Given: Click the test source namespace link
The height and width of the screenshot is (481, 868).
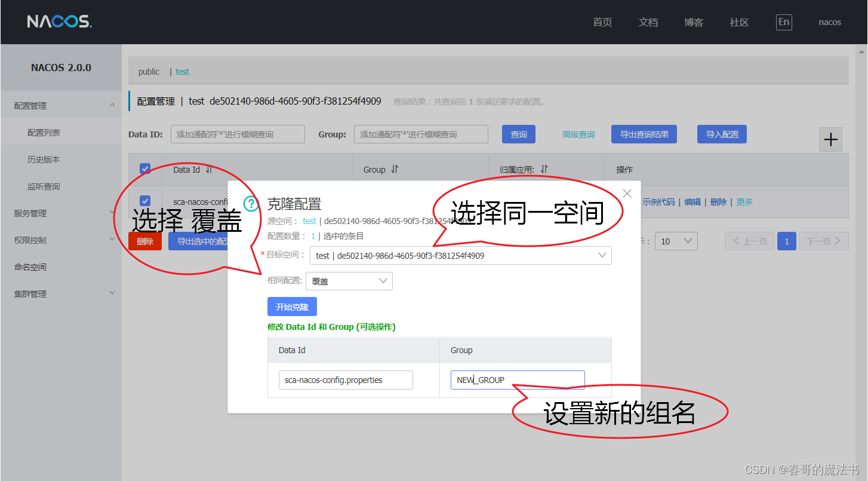Looking at the screenshot, I should coord(309,220).
